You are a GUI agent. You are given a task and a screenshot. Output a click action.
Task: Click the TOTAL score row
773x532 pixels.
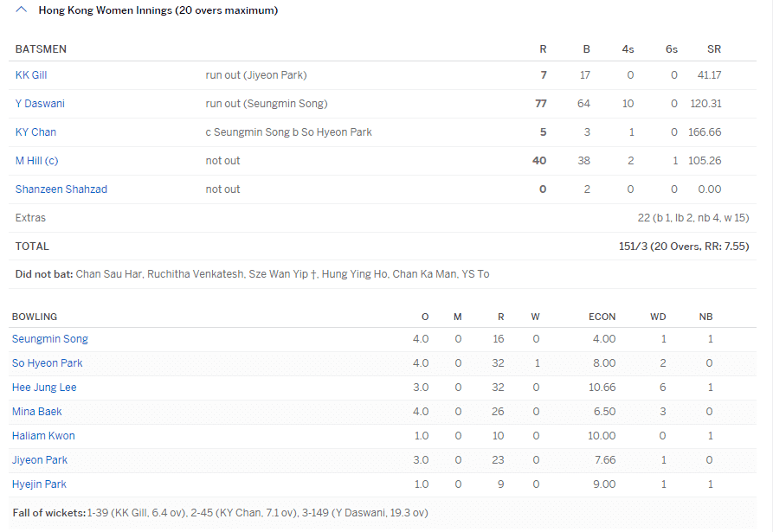pos(32,247)
